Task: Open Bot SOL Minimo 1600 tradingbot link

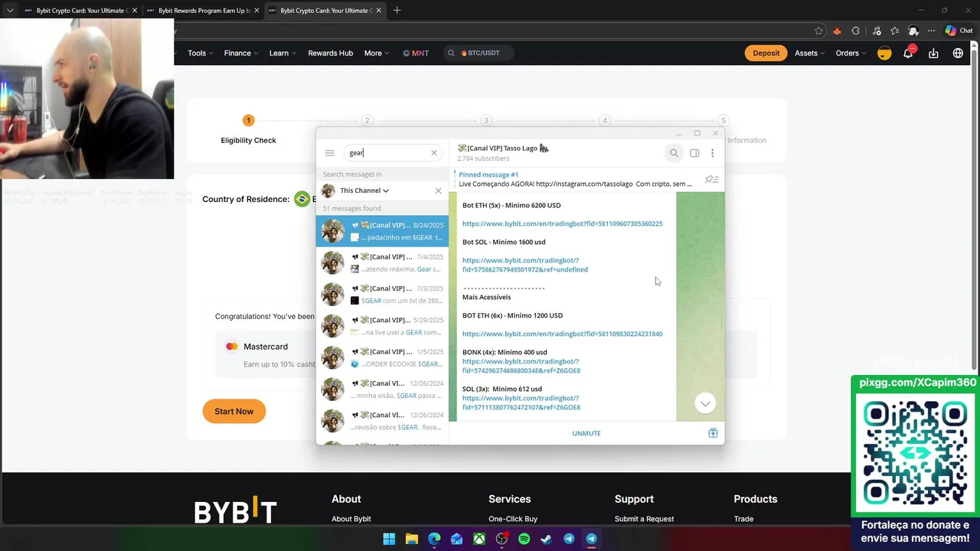Action: (524, 265)
